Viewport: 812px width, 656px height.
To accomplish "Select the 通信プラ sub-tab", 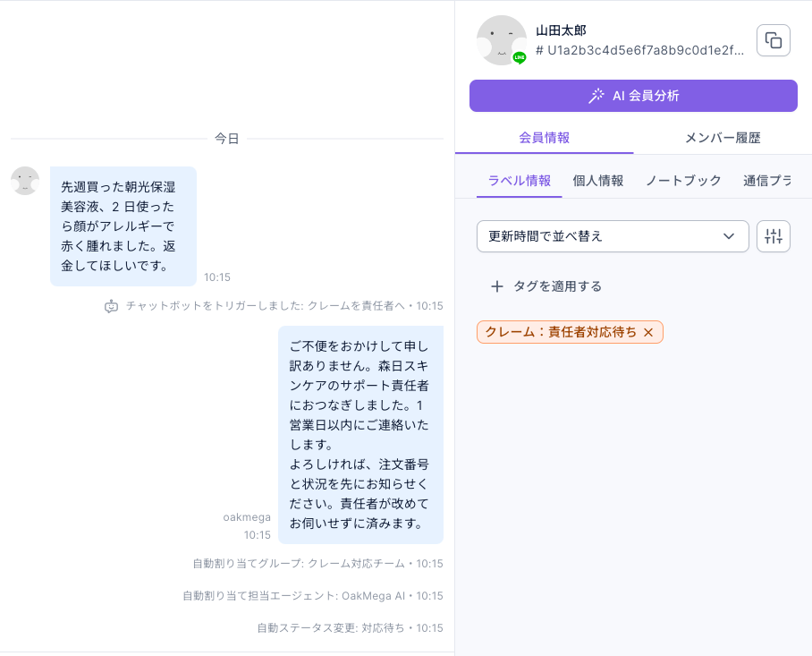I will [767, 181].
